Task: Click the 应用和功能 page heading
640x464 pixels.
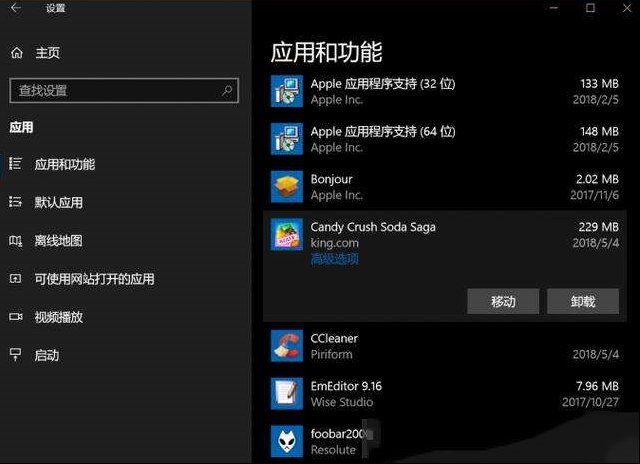Action: coord(326,52)
